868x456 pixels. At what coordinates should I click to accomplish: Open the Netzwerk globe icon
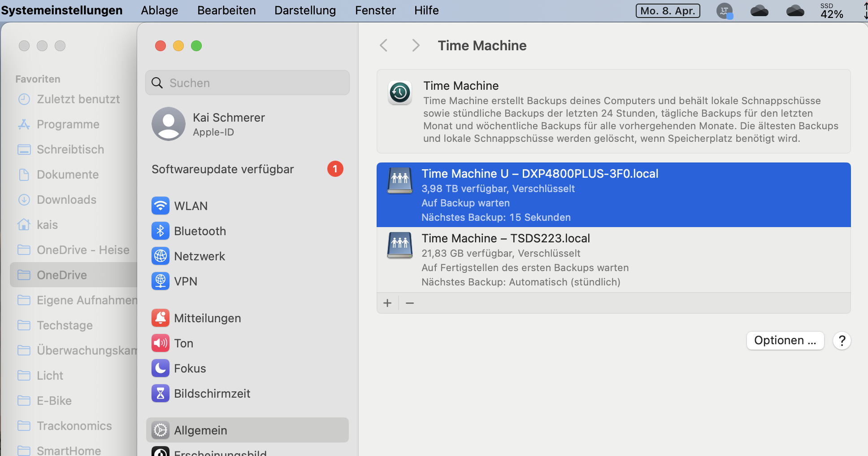point(161,256)
